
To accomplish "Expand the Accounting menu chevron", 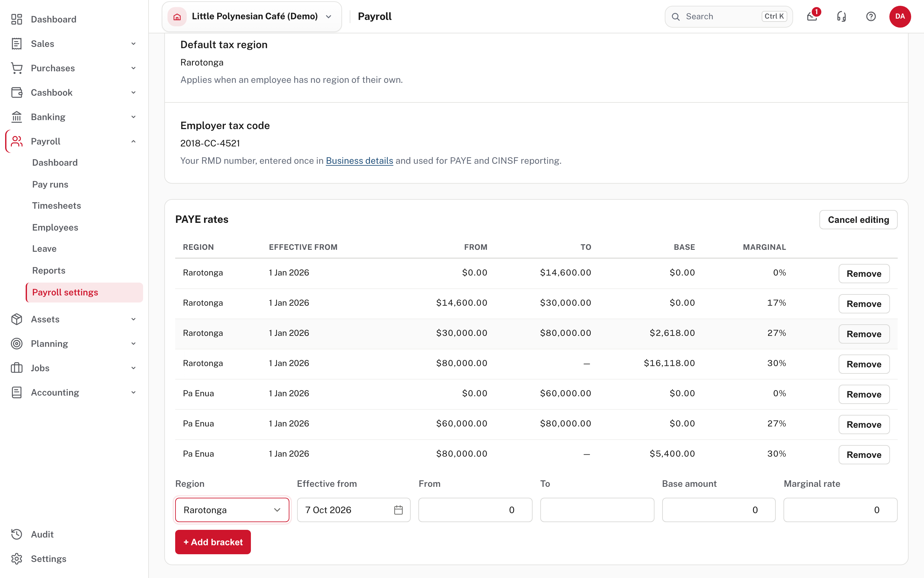I will pos(133,393).
